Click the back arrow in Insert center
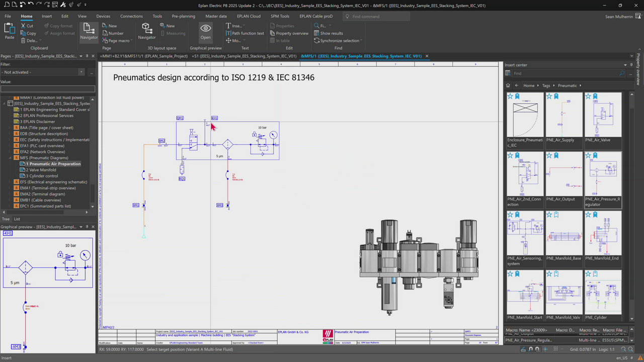The height and width of the screenshot is (362, 644). pos(517,85)
